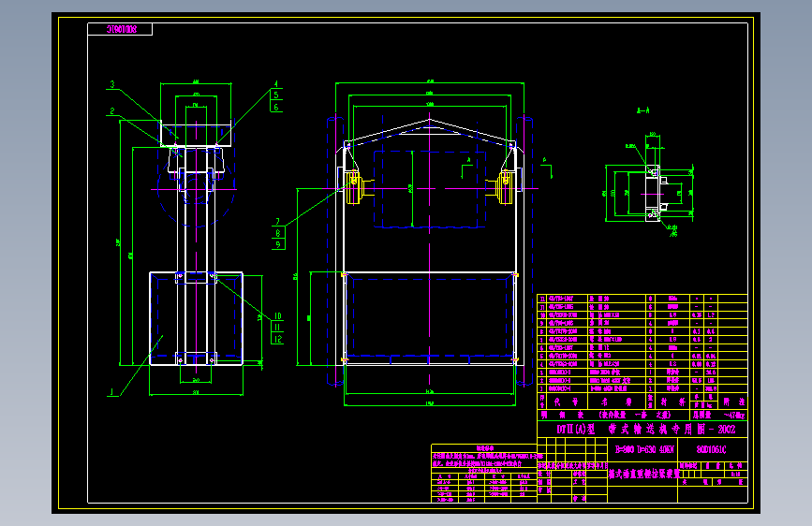This screenshot has height=526, width=812.
Task: Click part callout number 1
Action: tap(111, 392)
